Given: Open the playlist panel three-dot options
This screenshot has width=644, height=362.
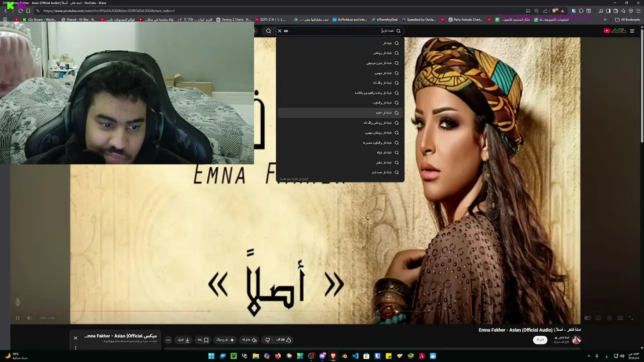Looking at the screenshot, I should tap(75, 347).
